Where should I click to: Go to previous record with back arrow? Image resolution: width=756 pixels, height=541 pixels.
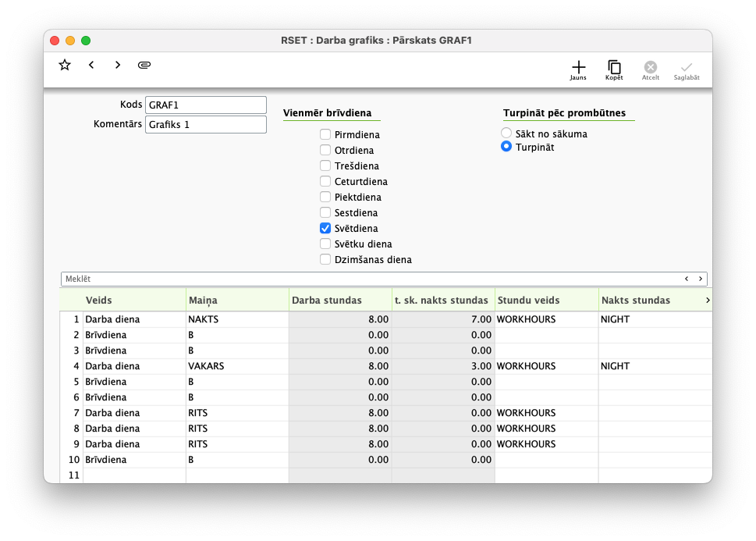(91, 65)
